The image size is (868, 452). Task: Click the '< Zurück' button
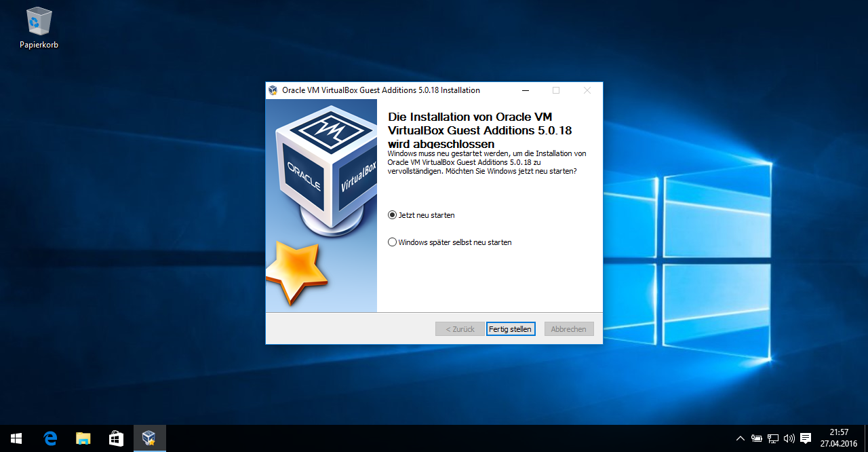coord(460,329)
